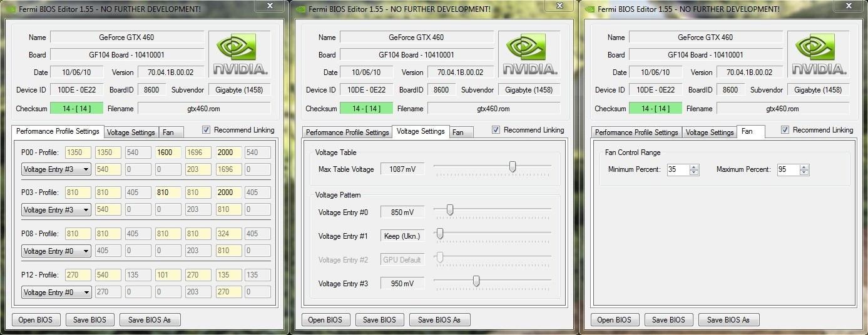
Task: Click the NVIDIA logo in the right window
Action: tap(819, 54)
